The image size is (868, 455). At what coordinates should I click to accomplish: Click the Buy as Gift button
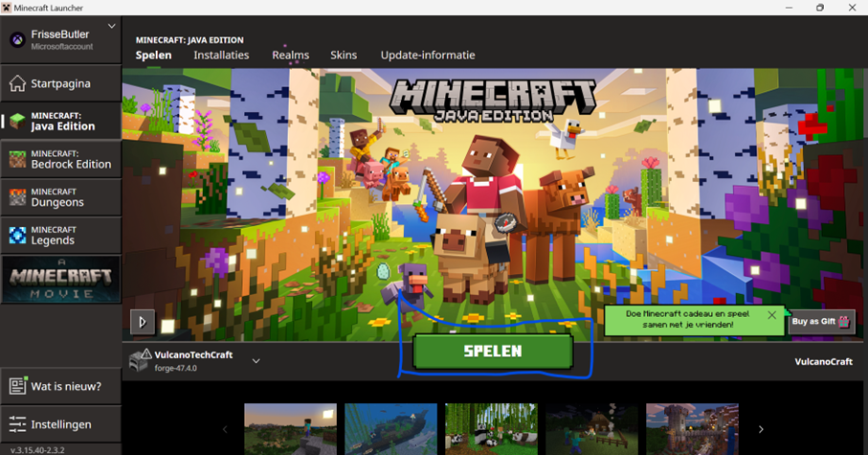point(821,322)
